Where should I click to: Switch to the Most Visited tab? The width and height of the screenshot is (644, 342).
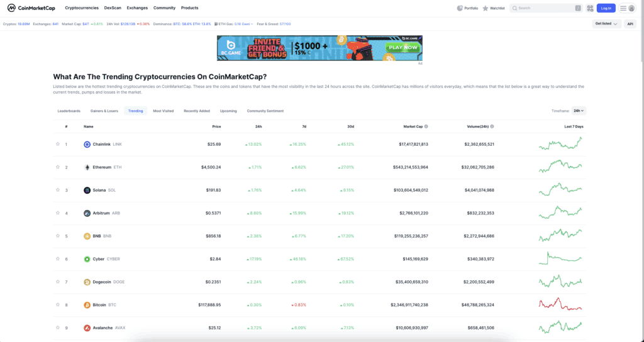164,111
